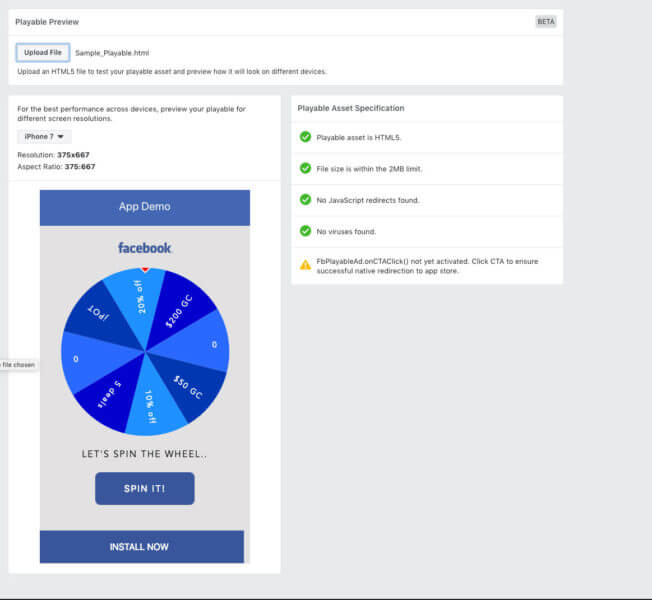Click the '$200 GC' wheel segment

(179, 311)
